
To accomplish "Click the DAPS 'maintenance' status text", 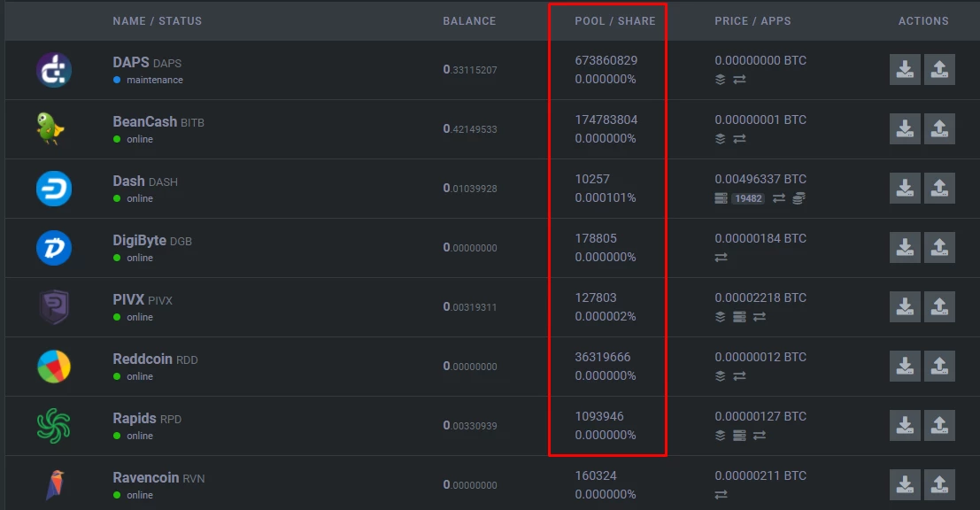I will click(x=155, y=80).
